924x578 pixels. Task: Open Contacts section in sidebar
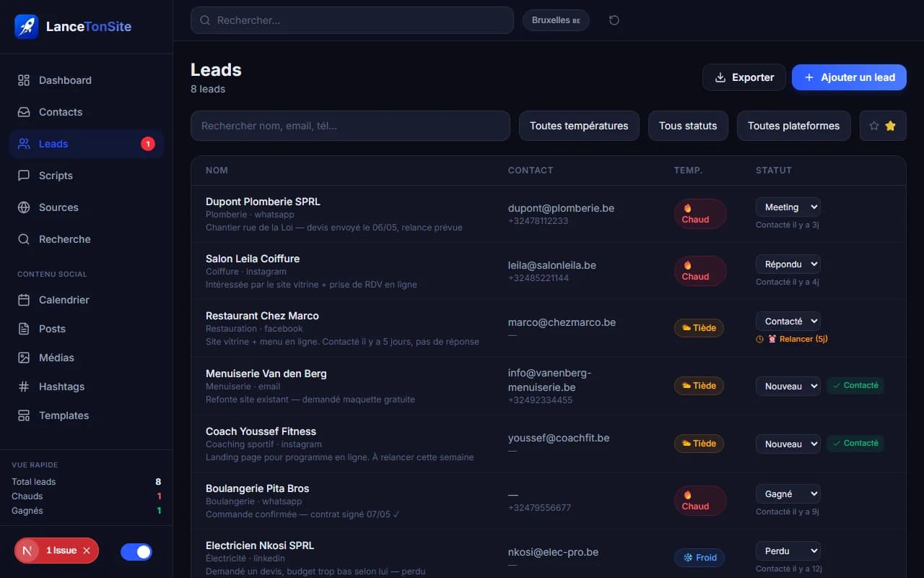coord(87,112)
